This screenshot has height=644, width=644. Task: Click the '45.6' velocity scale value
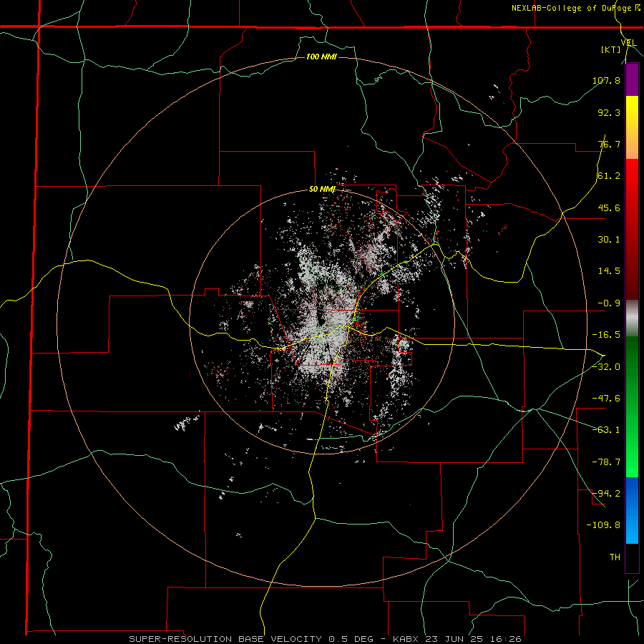point(609,208)
